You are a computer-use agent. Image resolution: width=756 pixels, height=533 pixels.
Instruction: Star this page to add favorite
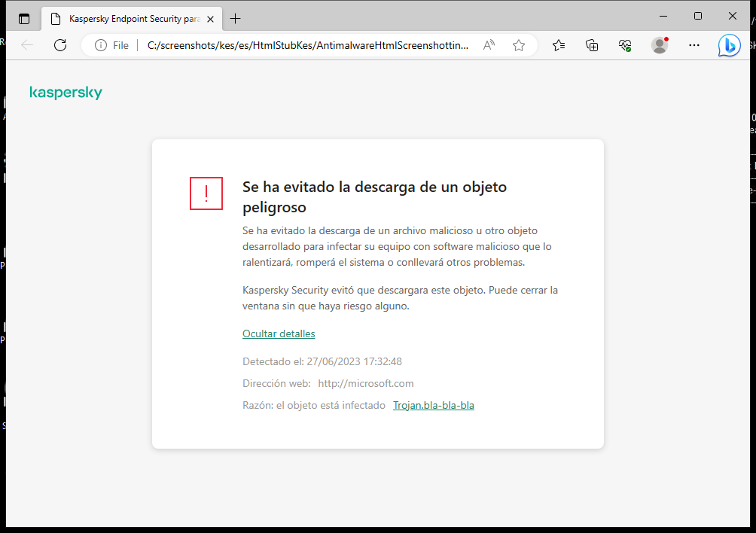(518, 45)
